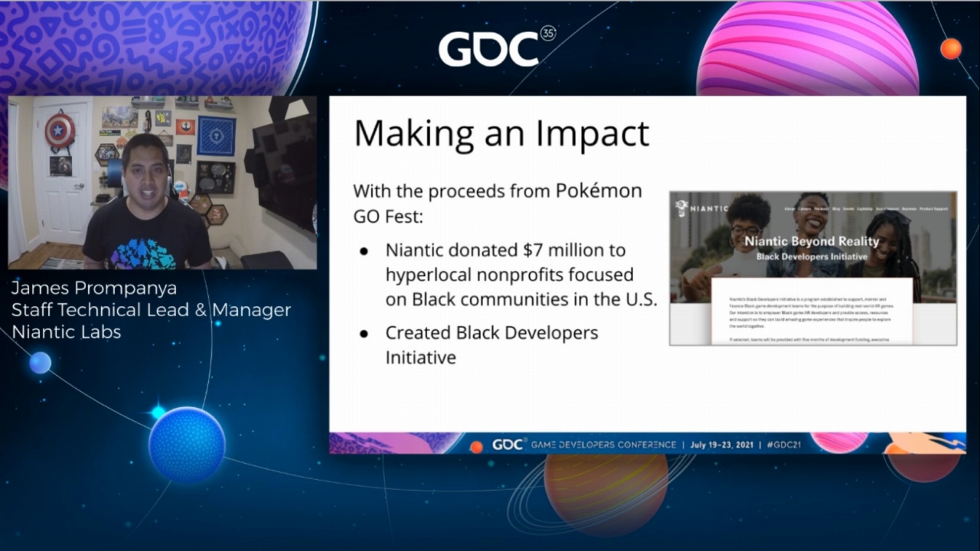
Task: Click the speaker webcam video
Action: 162,182
